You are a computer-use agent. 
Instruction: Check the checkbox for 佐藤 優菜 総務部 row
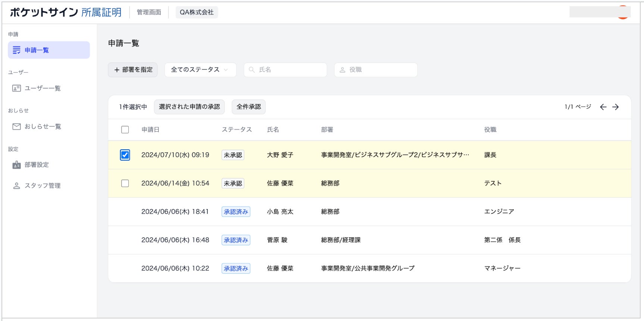pos(125,183)
